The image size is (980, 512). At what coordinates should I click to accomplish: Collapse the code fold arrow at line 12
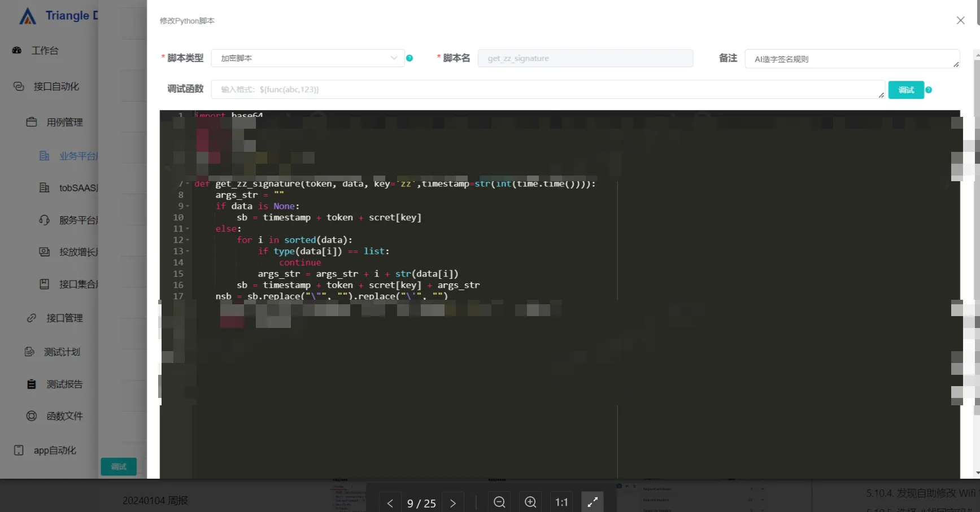(188, 240)
